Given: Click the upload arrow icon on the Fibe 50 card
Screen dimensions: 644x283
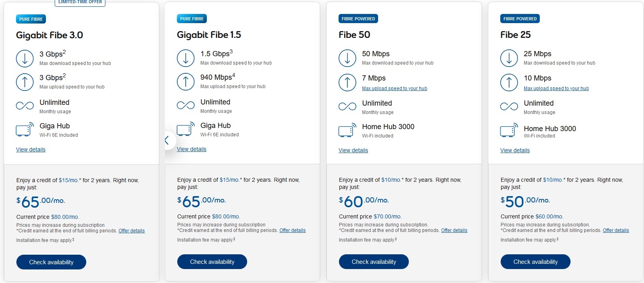Looking at the screenshot, I should (x=347, y=83).
